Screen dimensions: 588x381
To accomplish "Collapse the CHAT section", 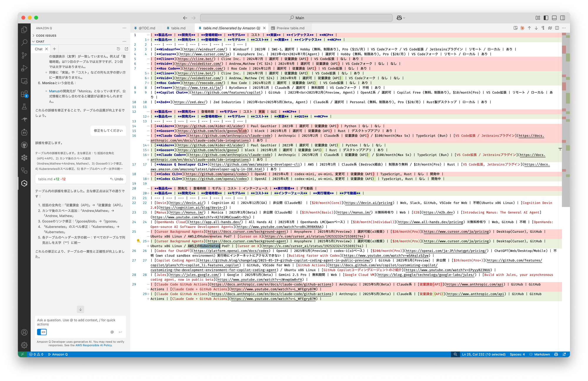I will [40, 41].
